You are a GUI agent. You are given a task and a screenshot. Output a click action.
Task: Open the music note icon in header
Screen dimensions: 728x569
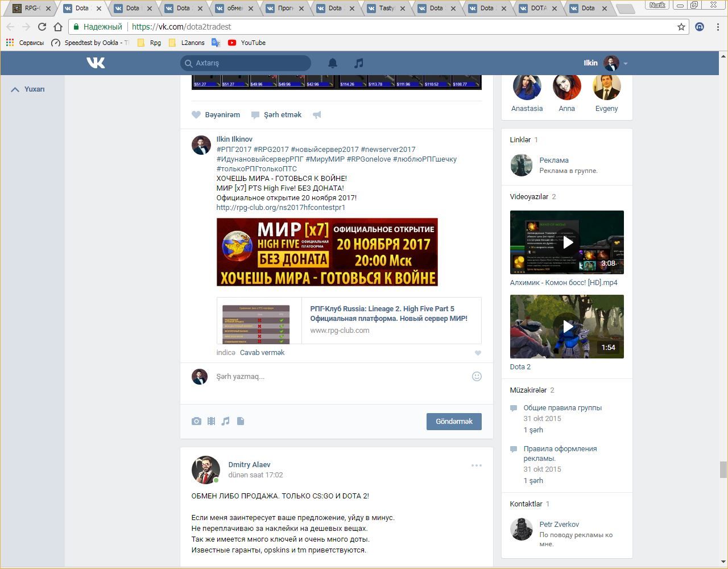coord(358,63)
